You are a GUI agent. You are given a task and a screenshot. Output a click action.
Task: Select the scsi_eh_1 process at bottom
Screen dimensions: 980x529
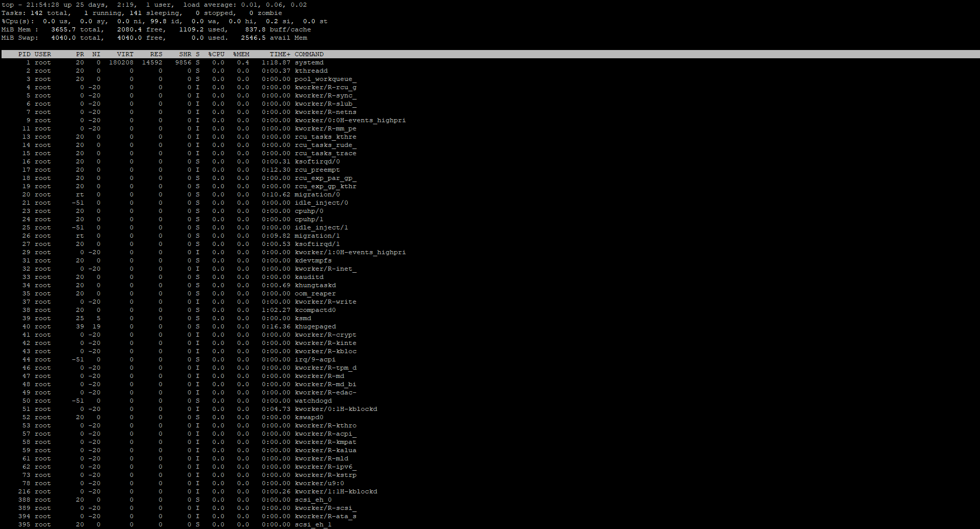pos(313,524)
